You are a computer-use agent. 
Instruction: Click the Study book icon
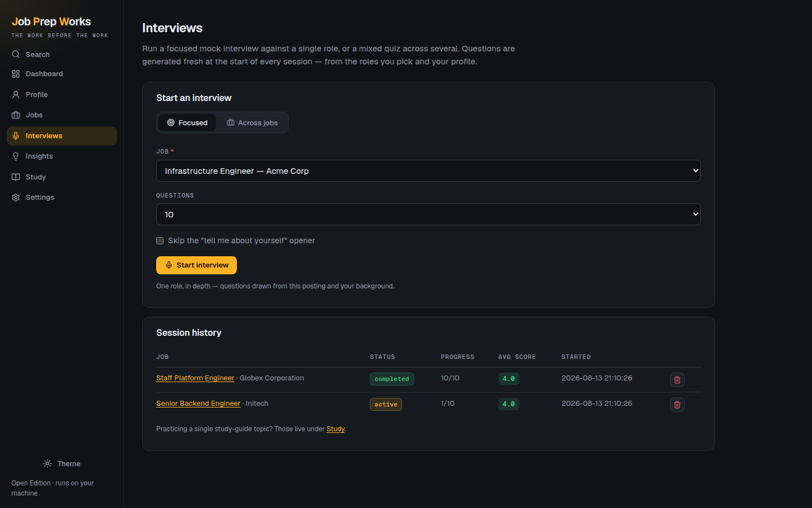point(16,177)
